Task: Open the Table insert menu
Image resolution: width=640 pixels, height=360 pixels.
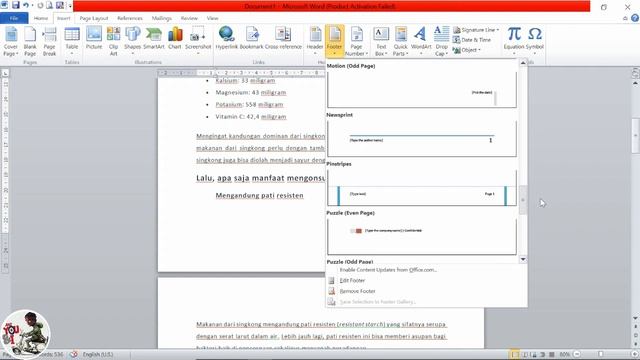Action: pyautogui.click(x=72, y=42)
